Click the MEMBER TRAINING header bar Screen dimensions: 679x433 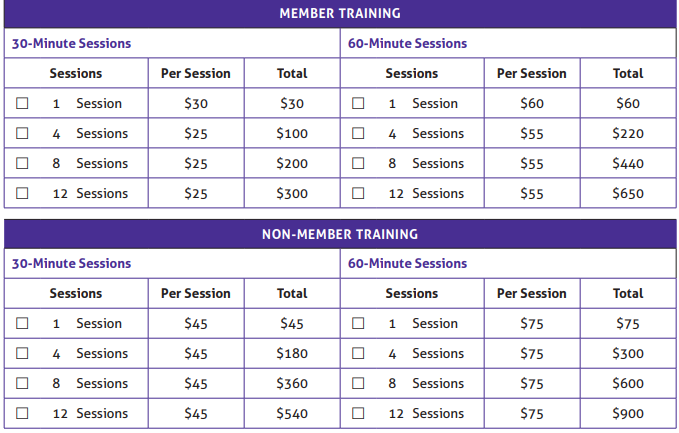pos(340,14)
